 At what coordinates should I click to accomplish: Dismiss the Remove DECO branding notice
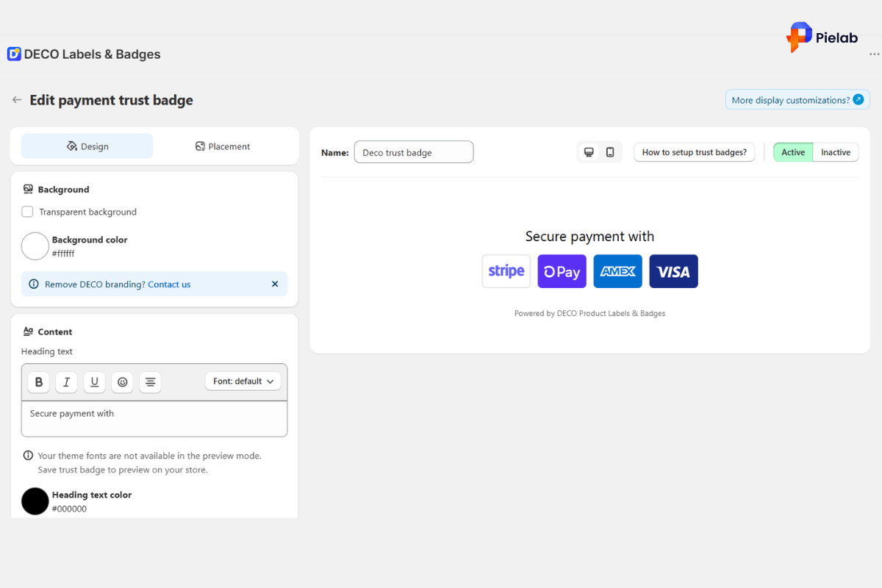(x=275, y=284)
